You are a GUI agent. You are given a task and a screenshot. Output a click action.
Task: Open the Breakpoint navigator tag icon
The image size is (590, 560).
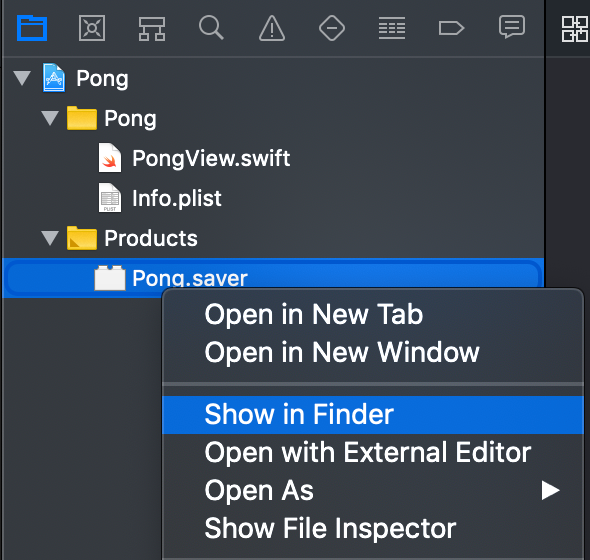click(451, 28)
